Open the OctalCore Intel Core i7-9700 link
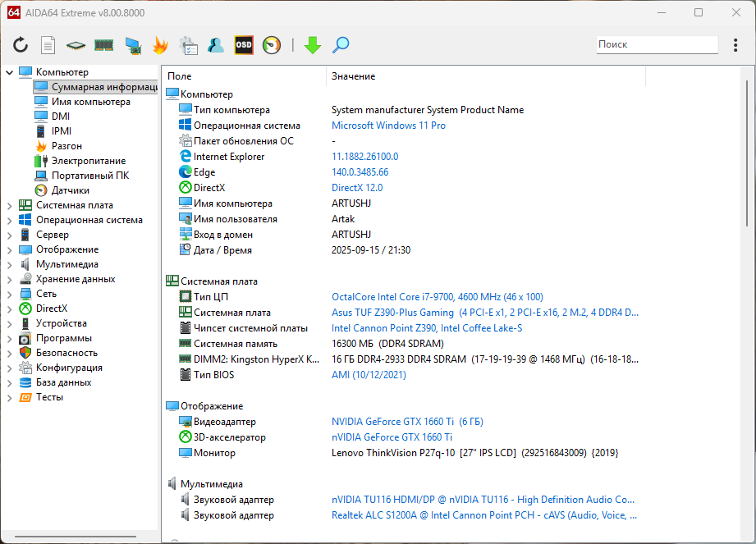Image resolution: width=756 pixels, height=544 pixels. tap(438, 297)
